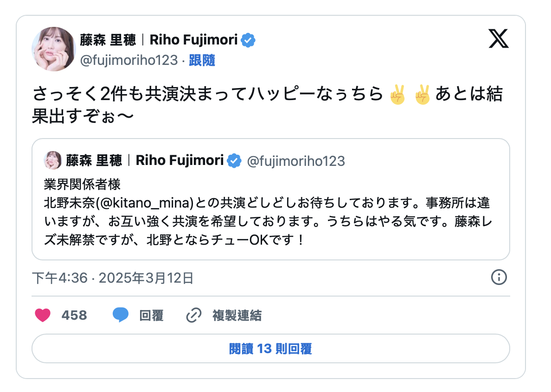Click the 閱讀 13 則回覆 button
This screenshot has height=392, width=551.
tap(270, 348)
